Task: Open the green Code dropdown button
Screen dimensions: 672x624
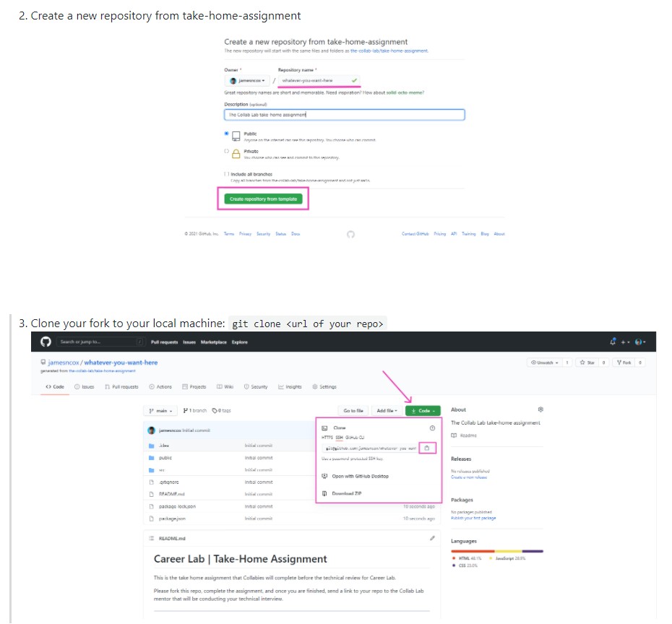Action: (x=423, y=411)
